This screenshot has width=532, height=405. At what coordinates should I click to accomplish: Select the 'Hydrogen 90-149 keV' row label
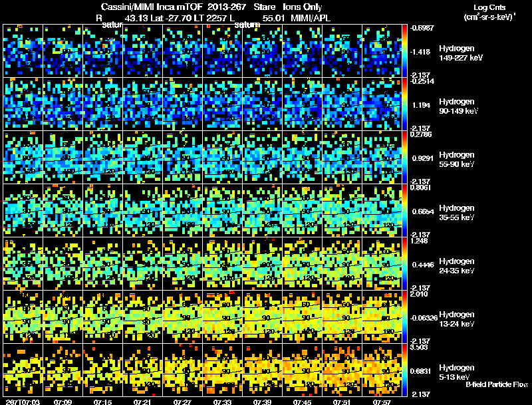tap(459, 106)
